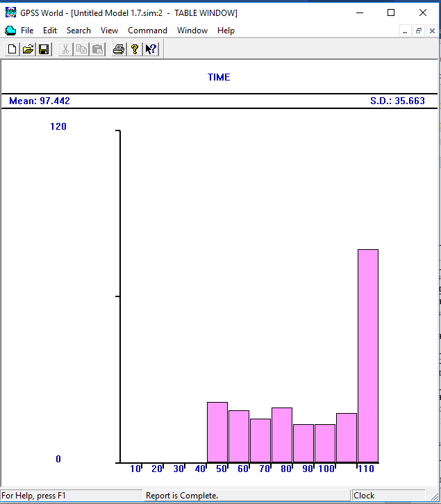The height and width of the screenshot is (504, 441).
Task: Click the Mean: 97.442 value
Action: point(40,101)
